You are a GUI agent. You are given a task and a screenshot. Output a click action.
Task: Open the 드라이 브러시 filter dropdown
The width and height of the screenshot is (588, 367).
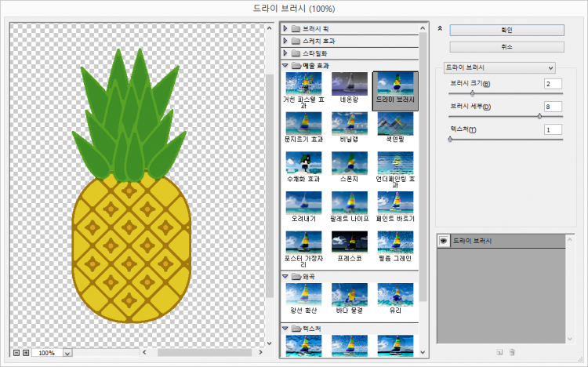click(x=499, y=67)
